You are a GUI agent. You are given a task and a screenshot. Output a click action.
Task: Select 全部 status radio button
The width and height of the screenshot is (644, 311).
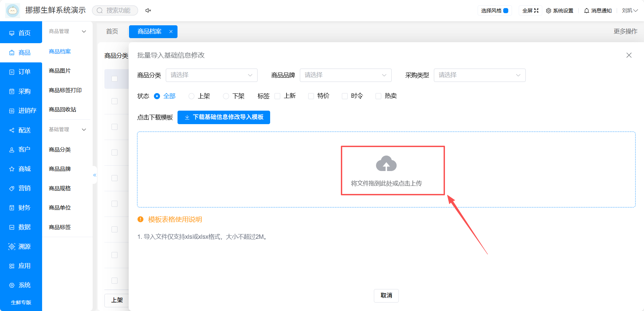157,96
